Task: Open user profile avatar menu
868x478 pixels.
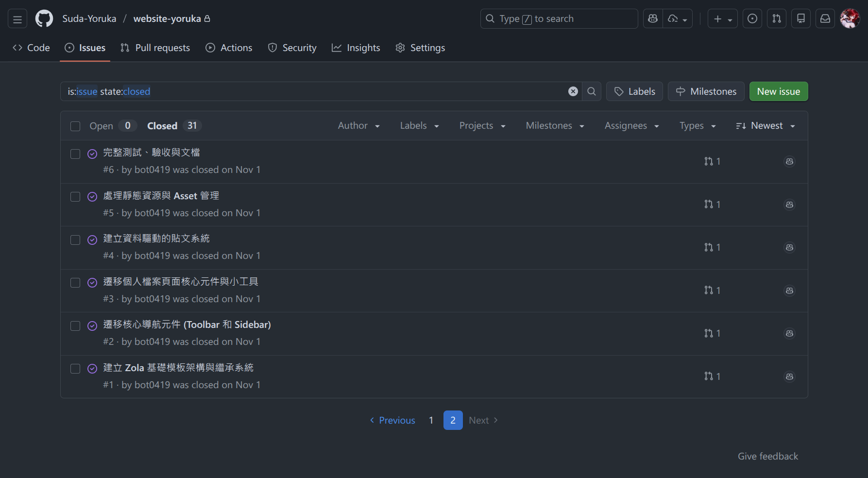Action: coord(849,19)
